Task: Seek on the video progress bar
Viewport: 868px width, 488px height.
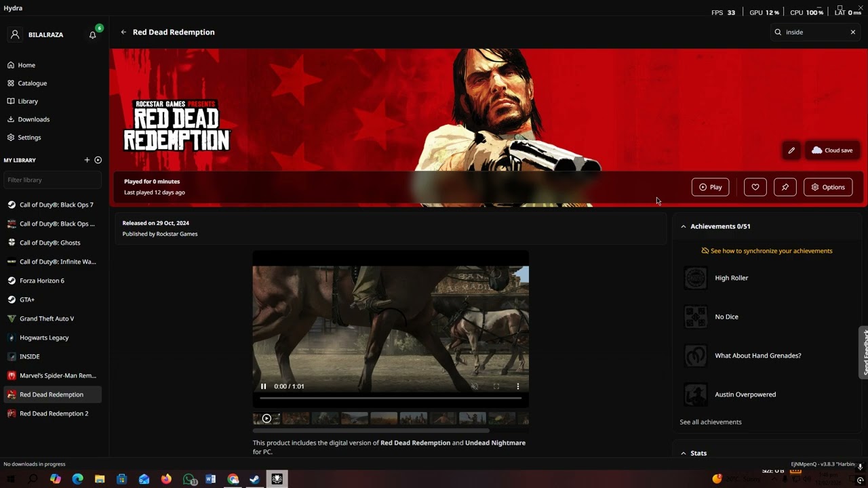Action: 391,399
